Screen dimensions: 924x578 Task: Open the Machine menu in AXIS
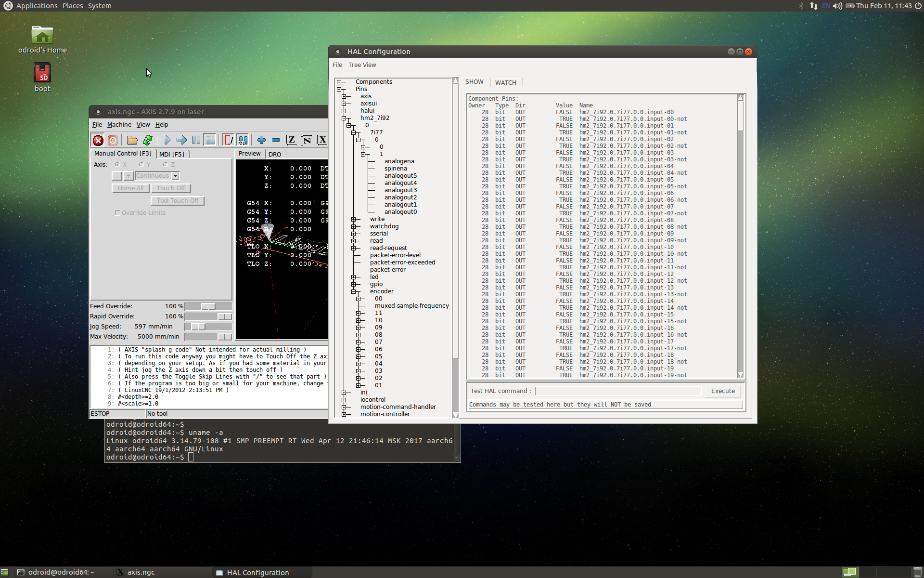click(x=119, y=125)
